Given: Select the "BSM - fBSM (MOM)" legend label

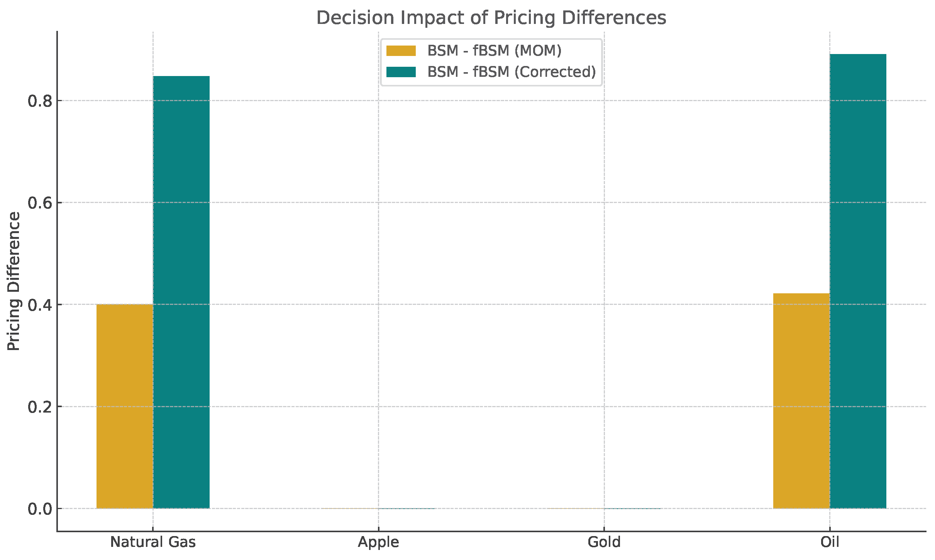Looking at the screenshot, I should (494, 51).
